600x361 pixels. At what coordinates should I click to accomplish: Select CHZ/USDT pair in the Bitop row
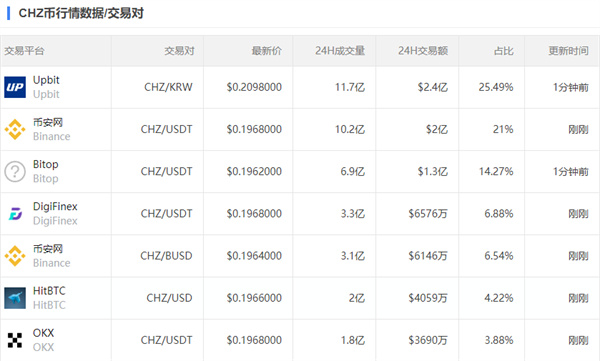pos(166,172)
